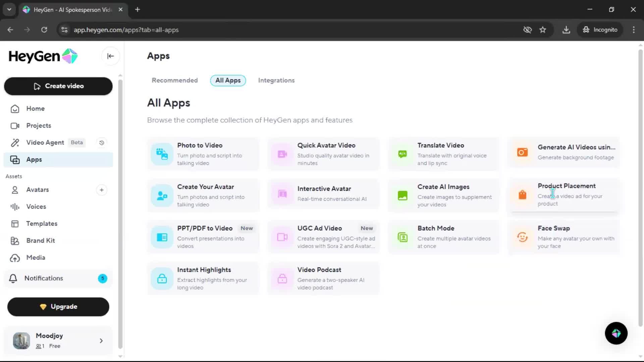Screen dimensions: 644x362
Task: Switch to the Integrations tab
Action: coord(276,80)
